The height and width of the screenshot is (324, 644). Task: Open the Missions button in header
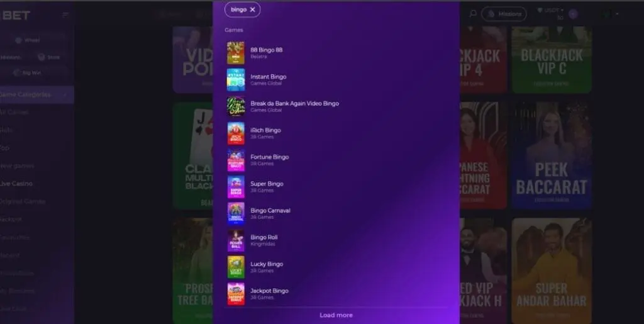(504, 14)
